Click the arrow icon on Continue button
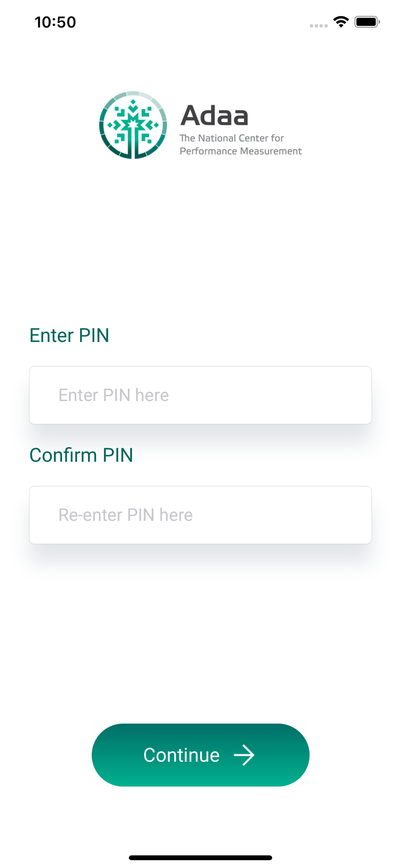Image resolution: width=401 pixels, height=868 pixels. pyautogui.click(x=244, y=755)
